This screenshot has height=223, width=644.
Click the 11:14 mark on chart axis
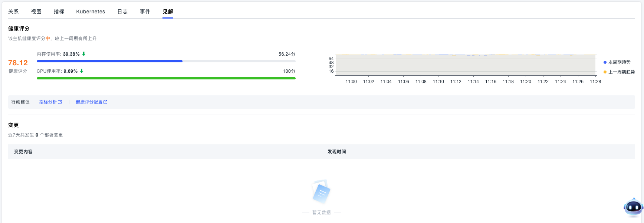tap(473, 82)
